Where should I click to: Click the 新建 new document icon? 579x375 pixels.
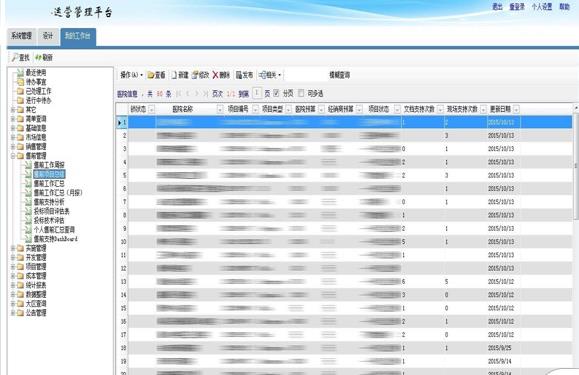174,75
